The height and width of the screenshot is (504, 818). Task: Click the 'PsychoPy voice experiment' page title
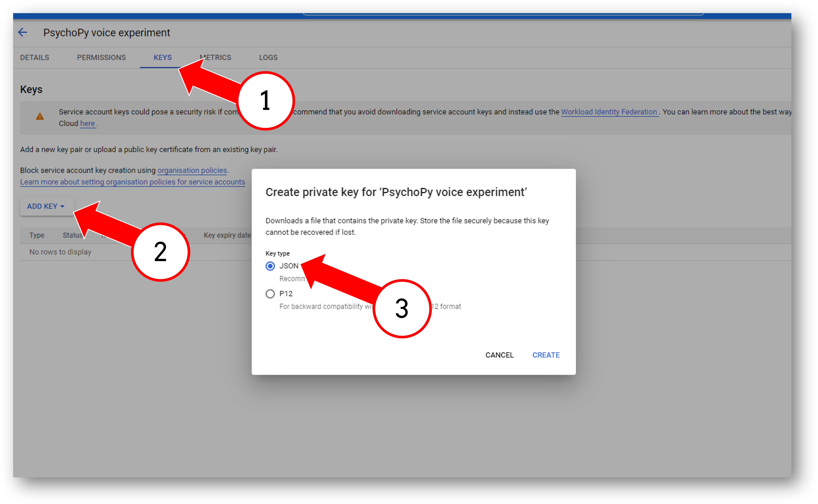(107, 33)
